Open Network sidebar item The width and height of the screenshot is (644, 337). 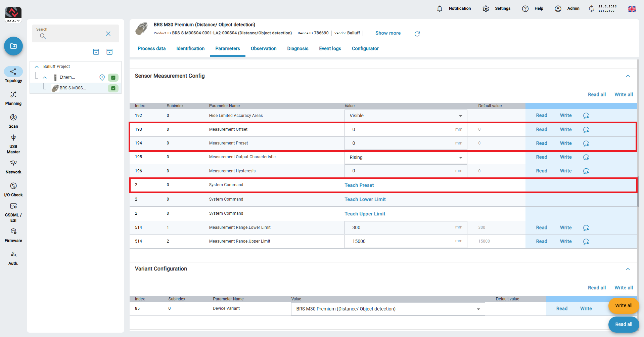(x=13, y=167)
